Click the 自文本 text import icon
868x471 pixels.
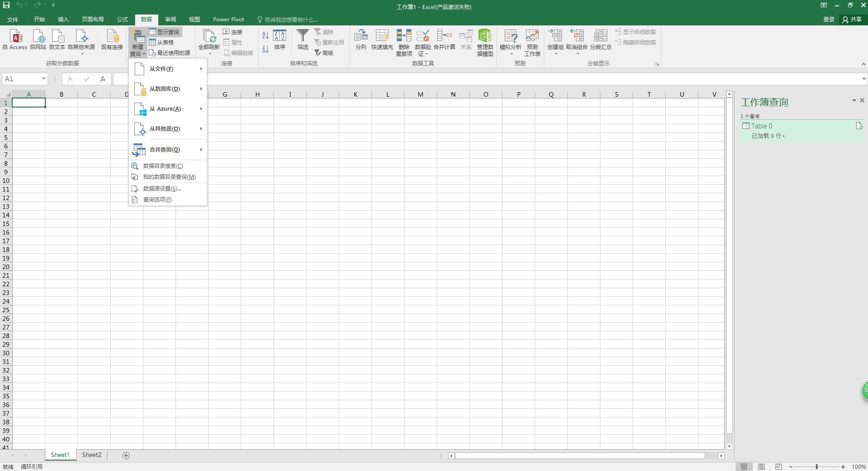(57, 39)
